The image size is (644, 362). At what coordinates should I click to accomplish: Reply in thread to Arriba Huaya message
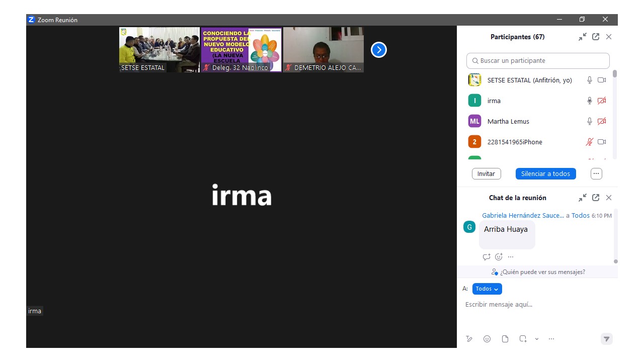486,257
